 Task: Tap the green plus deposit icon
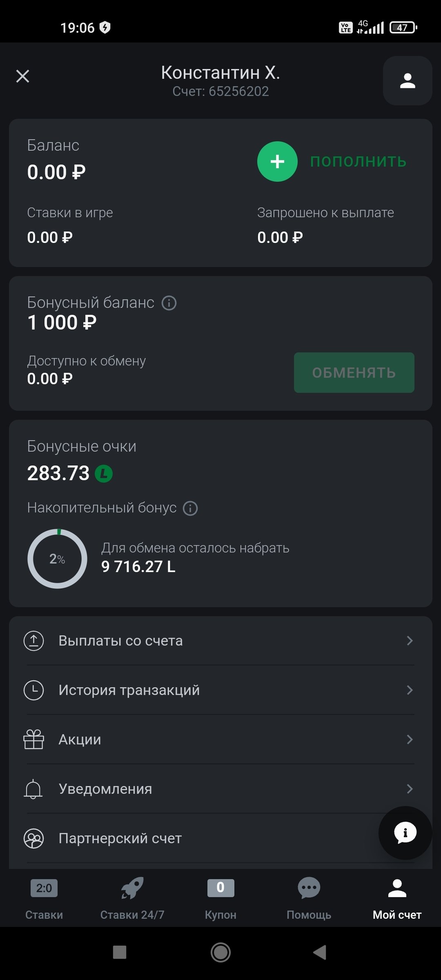click(277, 162)
